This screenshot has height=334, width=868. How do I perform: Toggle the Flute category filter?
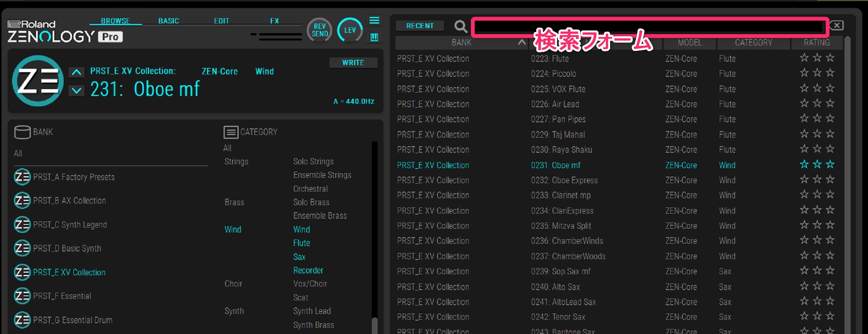click(302, 243)
